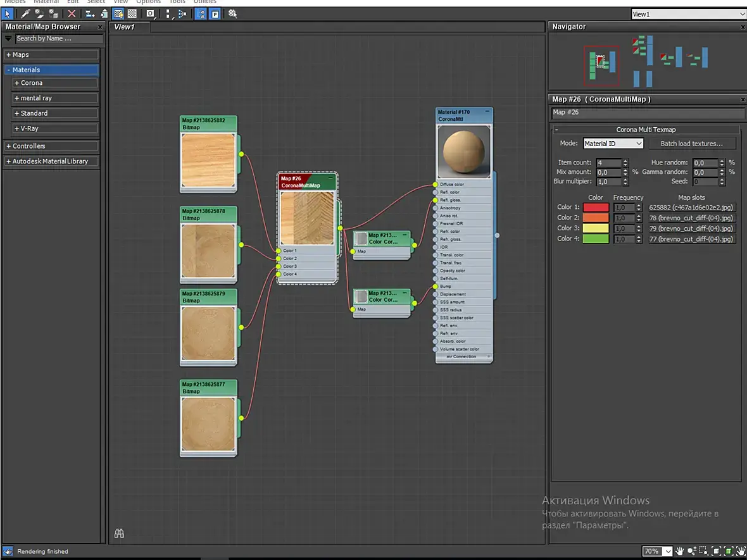Toggle Show Background in Preview icon
This screenshot has height=560, width=747.
132,13
